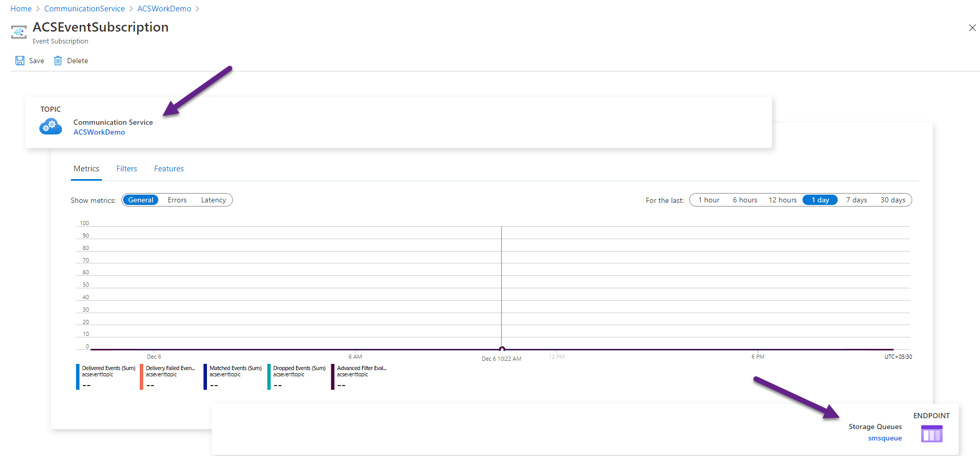This screenshot has width=980, height=456.
Task: Choose the 1 hour time range
Action: (x=708, y=200)
